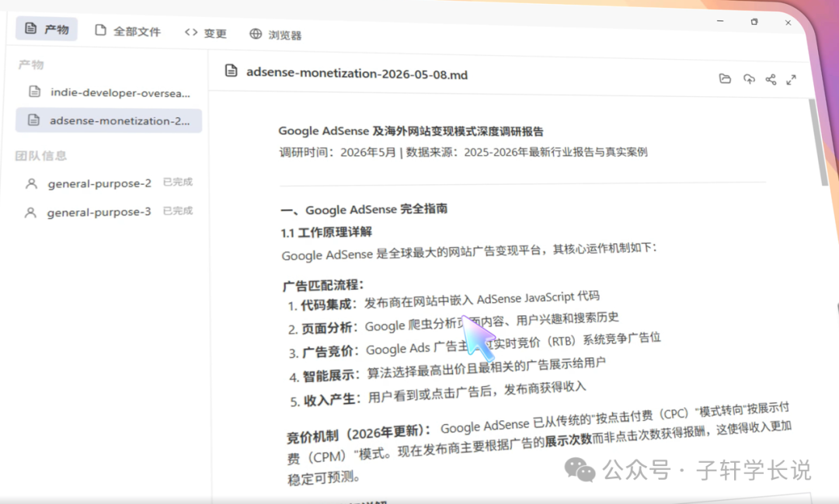Click list item 智能展示
The width and height of the screenshot is (839, 504).
(447, 370)
